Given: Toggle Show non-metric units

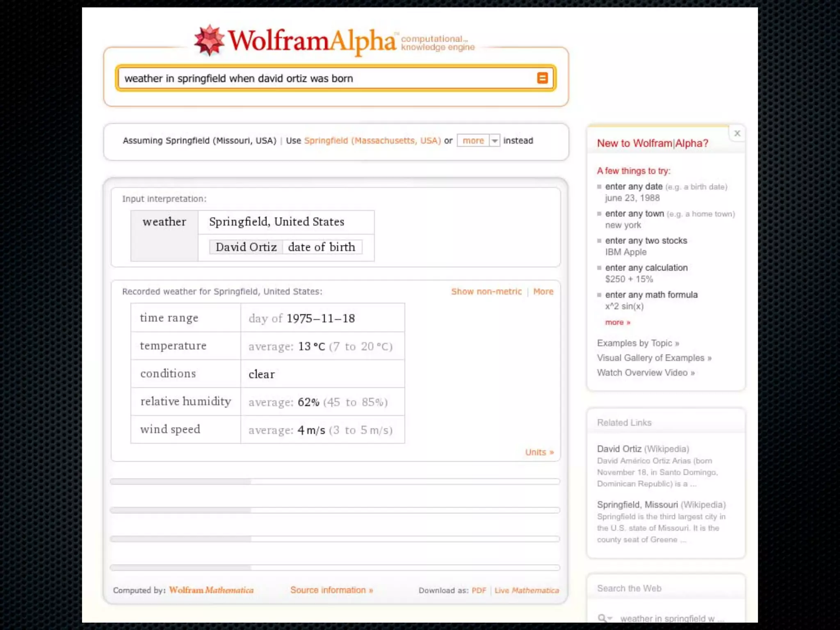Looking at the screenshot, I should coord(486,292).
